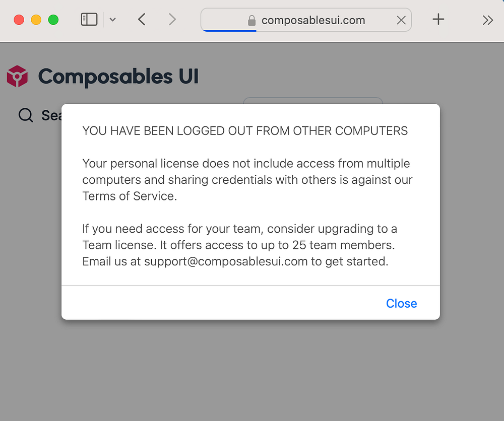504x421 pixels.
Task: Click the logged out dialog heading
Action: [245, 131]
